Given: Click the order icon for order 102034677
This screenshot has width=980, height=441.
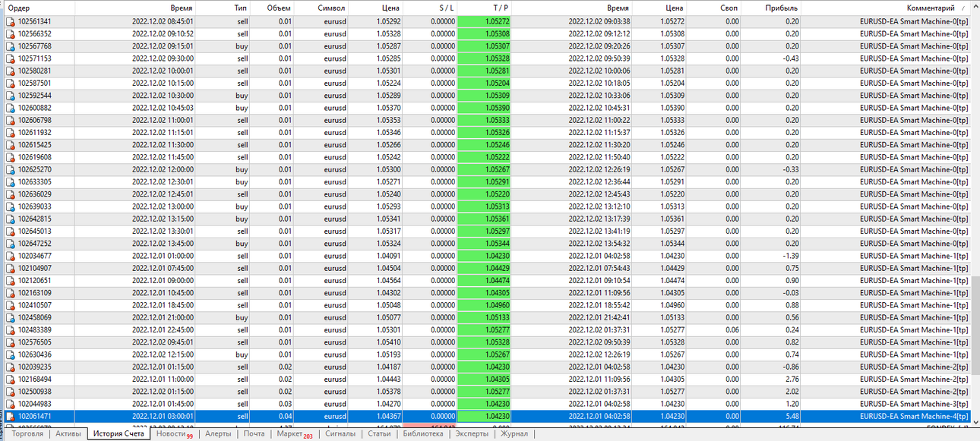Looking at the screenshot, I should [x=11, y=256].
